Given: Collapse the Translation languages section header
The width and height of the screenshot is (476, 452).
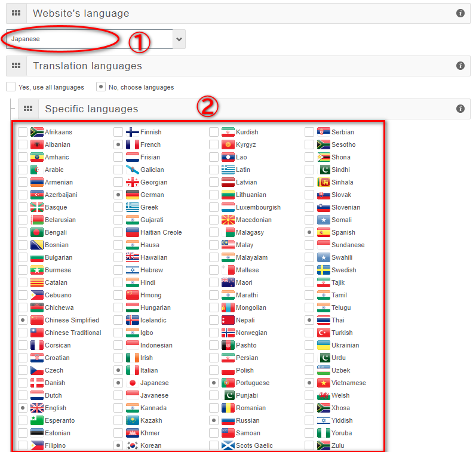Looking at the screenshot, I should coord(239,66).
